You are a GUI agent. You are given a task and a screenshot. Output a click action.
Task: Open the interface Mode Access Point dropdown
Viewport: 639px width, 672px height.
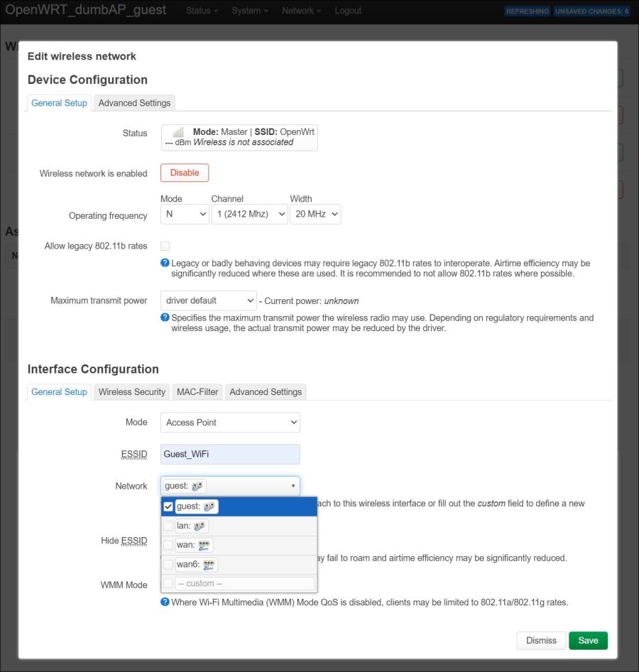[230, 423]
